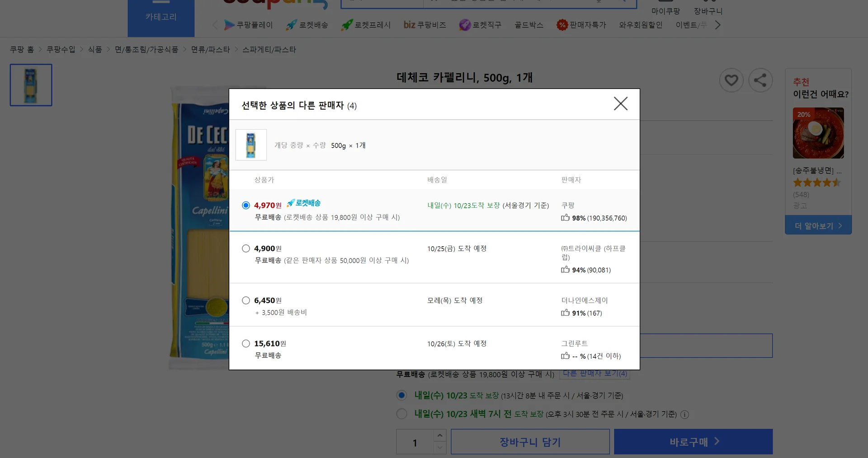868x458 pixels.
Task: Open the share options icon
Action: (x=760, y=80)
